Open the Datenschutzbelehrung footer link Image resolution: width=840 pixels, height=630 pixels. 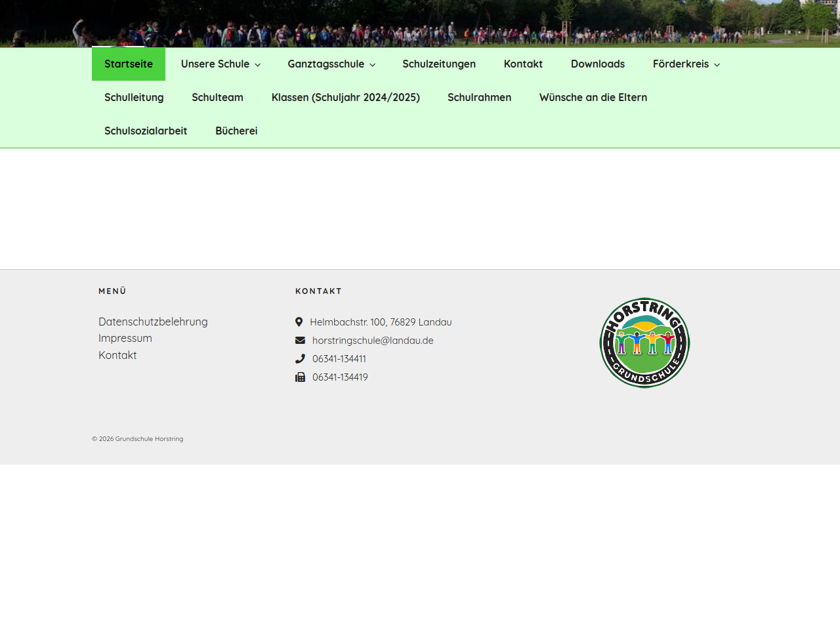click(x=153, y=322)
